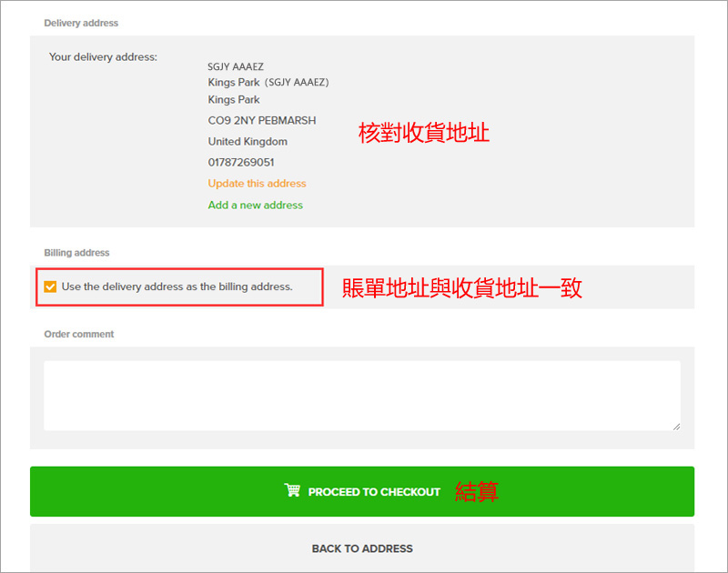Click the shopping cart icon on checkout button

(x=292, y=491)
